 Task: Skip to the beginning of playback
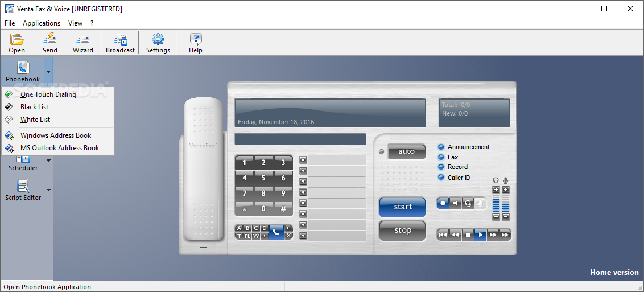click(x=443, y=235)
